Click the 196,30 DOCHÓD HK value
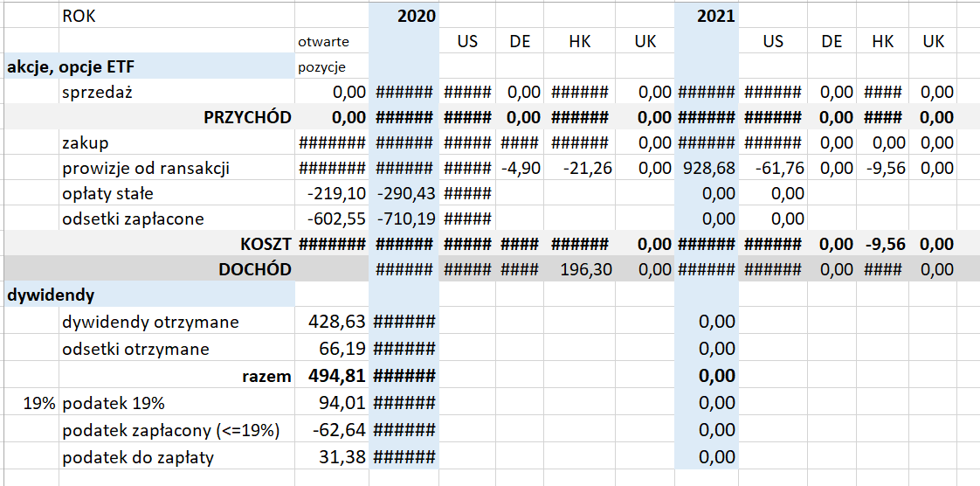The width and height of the screenshot is (980, 486). click(579, 269)
